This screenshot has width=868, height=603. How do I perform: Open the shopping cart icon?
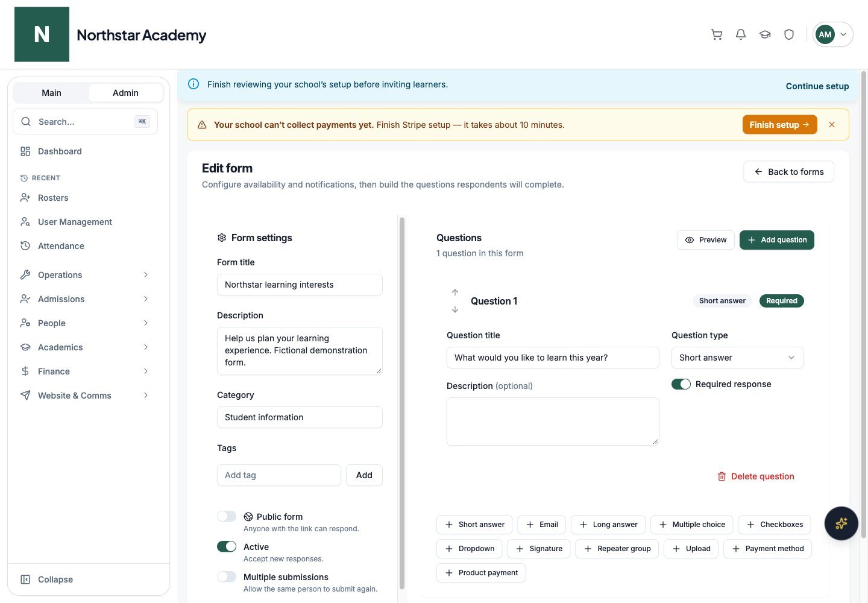point(717,34)
